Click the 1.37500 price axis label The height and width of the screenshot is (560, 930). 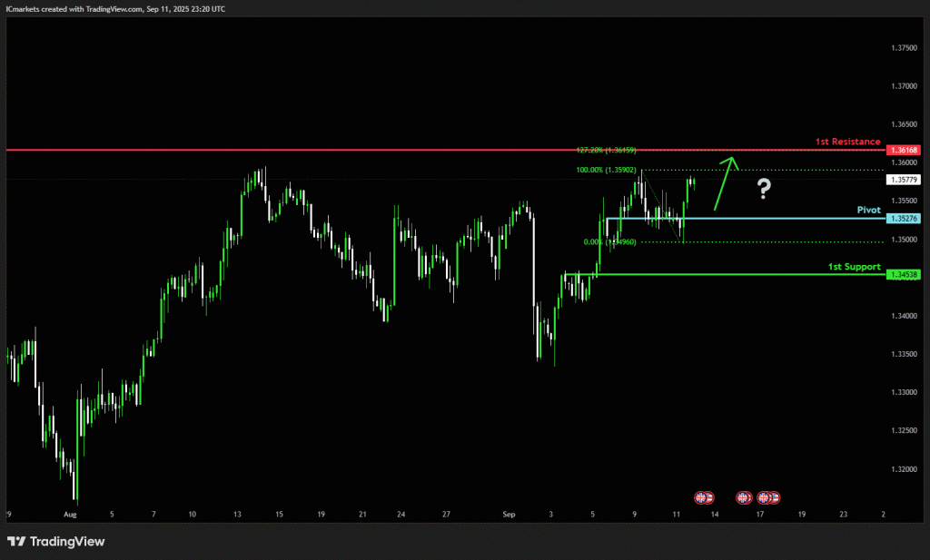tap(904, 48)
